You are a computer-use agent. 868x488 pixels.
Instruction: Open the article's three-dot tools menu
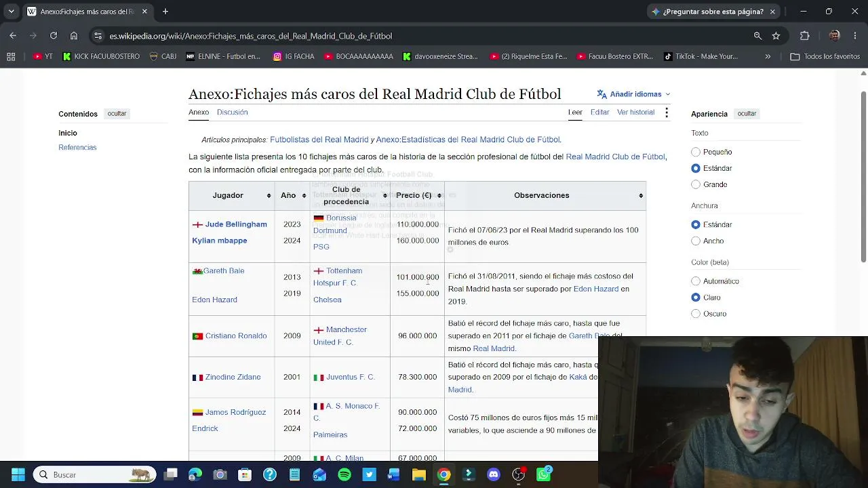point(667,113)
